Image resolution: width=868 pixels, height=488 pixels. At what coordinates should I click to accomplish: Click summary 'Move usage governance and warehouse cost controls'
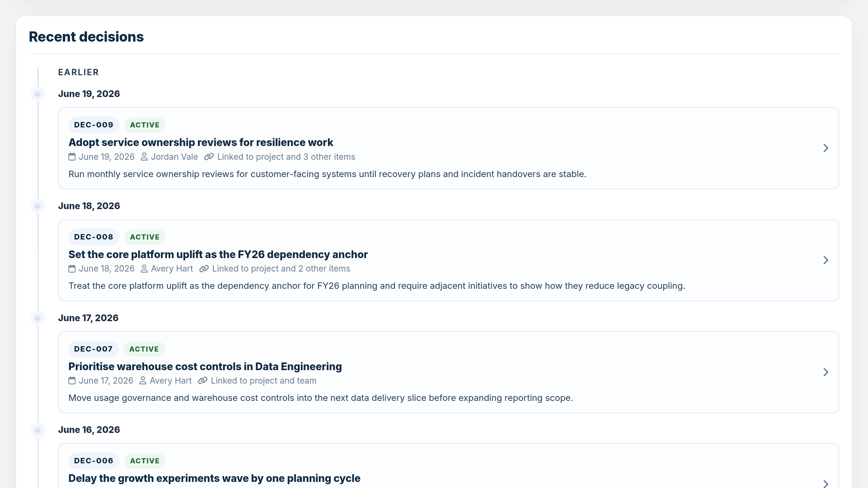pyautogui.click(x=321, y=398)
